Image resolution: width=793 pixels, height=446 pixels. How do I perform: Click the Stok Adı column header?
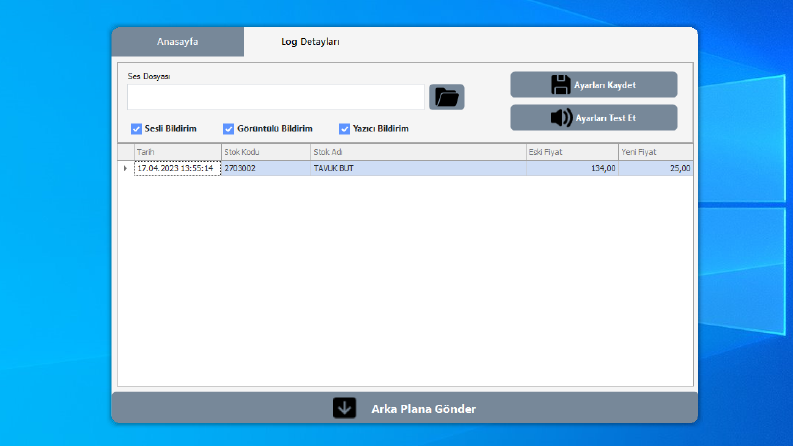pyautogui.click(x=418, y=152)
